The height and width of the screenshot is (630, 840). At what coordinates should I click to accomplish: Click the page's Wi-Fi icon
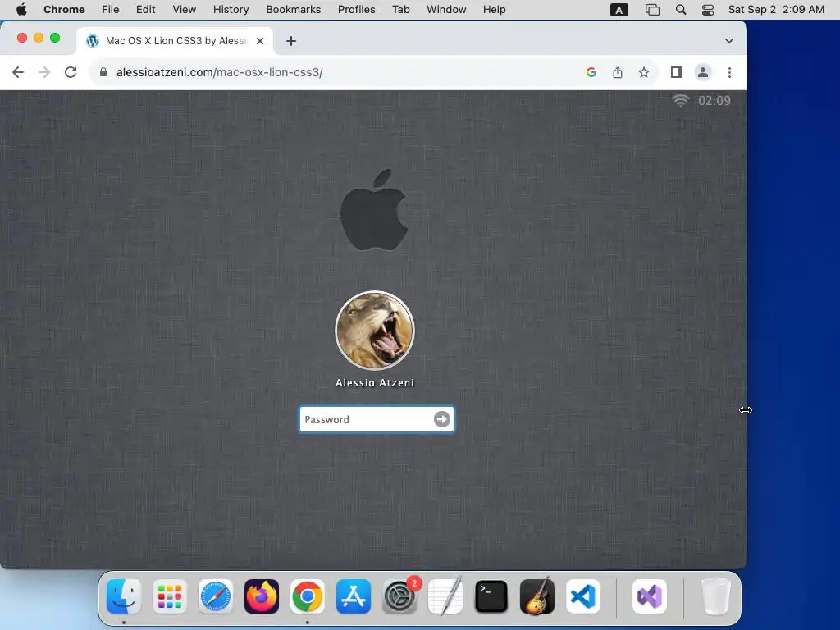click(x=681, y=101)
